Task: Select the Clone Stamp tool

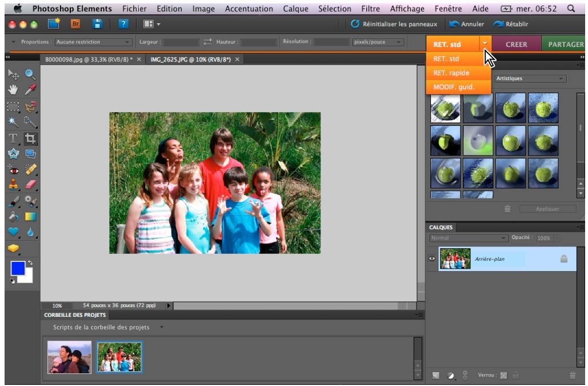Action: point(13,184)
